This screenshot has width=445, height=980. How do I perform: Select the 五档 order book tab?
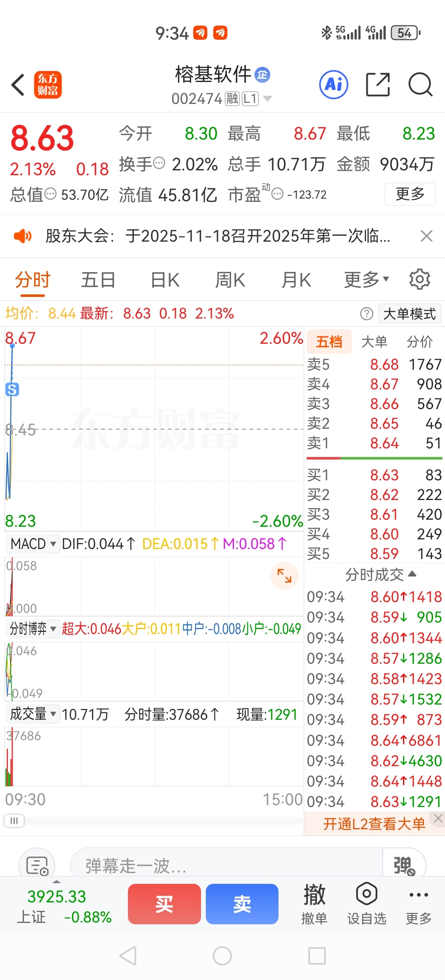point(329,342)
